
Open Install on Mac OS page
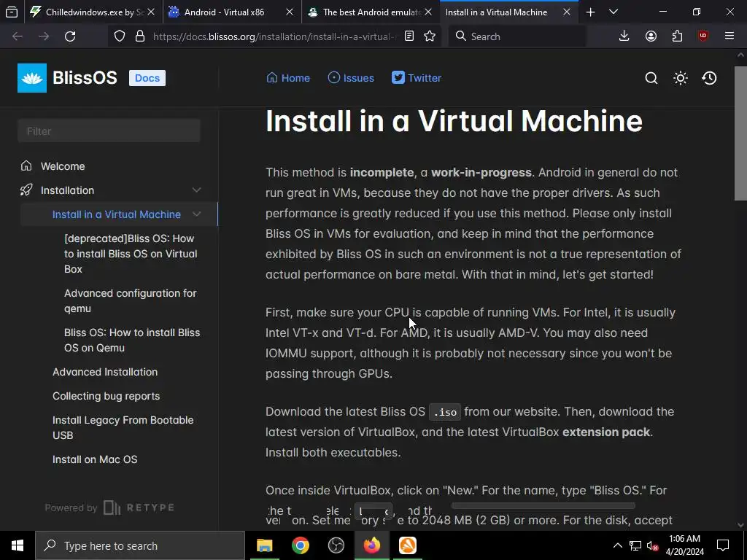pyautogui.click(x=95, y=459)
